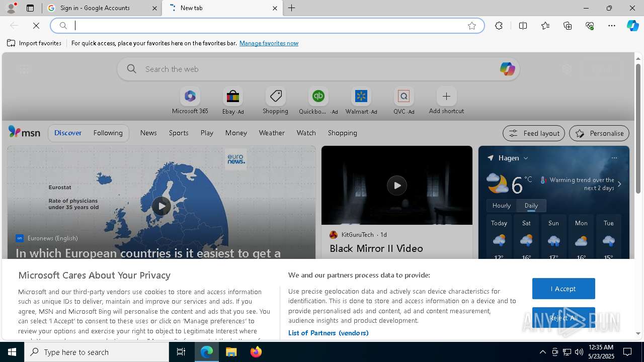Switch weather to Daily view
Screen dimensions: 644x362
point(531,205)
